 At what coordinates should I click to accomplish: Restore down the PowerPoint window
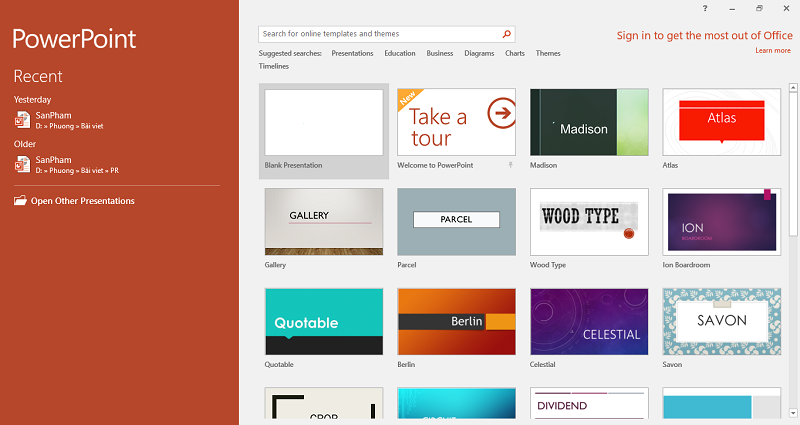click(759, 8)
